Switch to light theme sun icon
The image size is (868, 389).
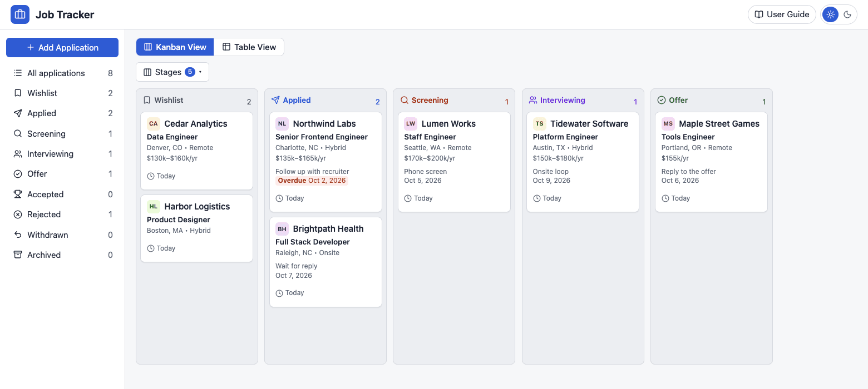831,14
